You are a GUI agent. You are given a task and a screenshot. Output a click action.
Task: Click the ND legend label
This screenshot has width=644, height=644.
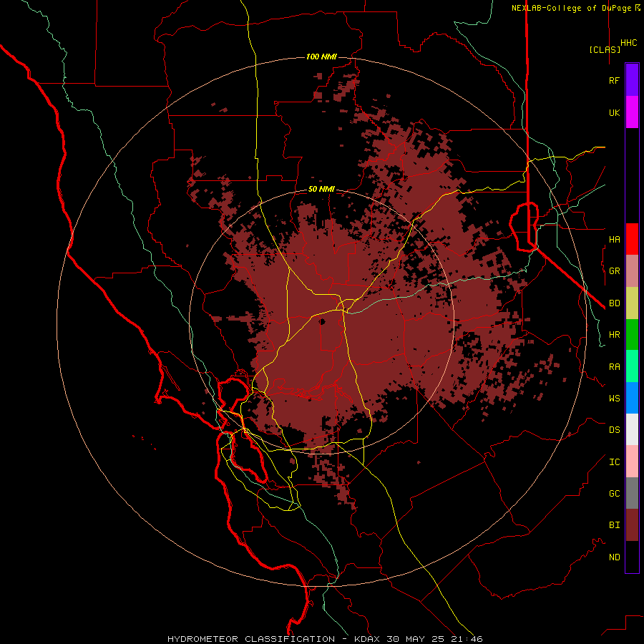coord(614,557)
